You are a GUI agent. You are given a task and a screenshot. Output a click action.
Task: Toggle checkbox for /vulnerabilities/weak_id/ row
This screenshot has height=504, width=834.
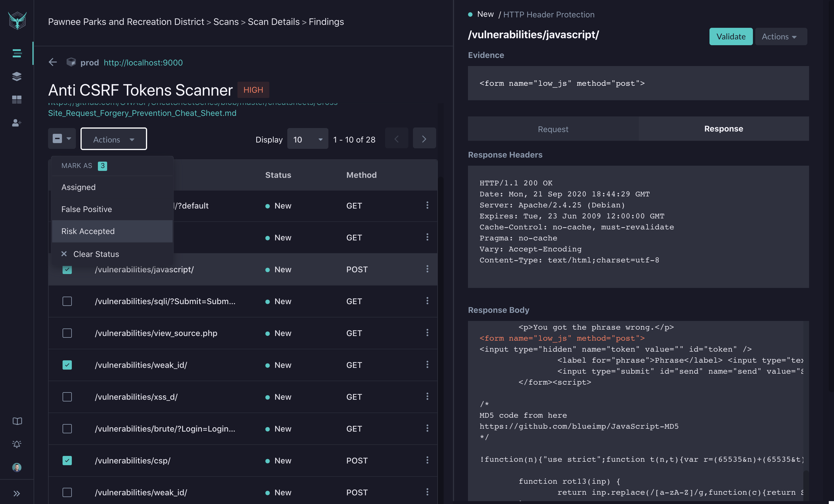coord(67,365)
